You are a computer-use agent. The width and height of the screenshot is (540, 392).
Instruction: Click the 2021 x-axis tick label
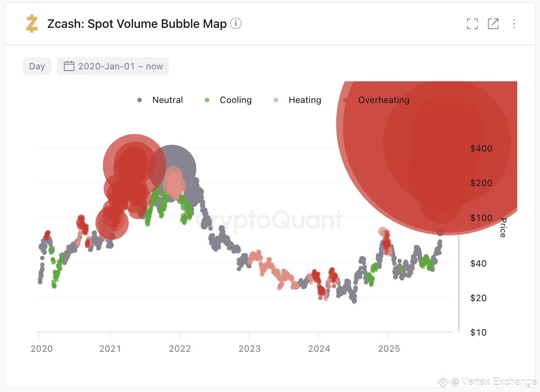pyautogui.click(x=110, y=349)
